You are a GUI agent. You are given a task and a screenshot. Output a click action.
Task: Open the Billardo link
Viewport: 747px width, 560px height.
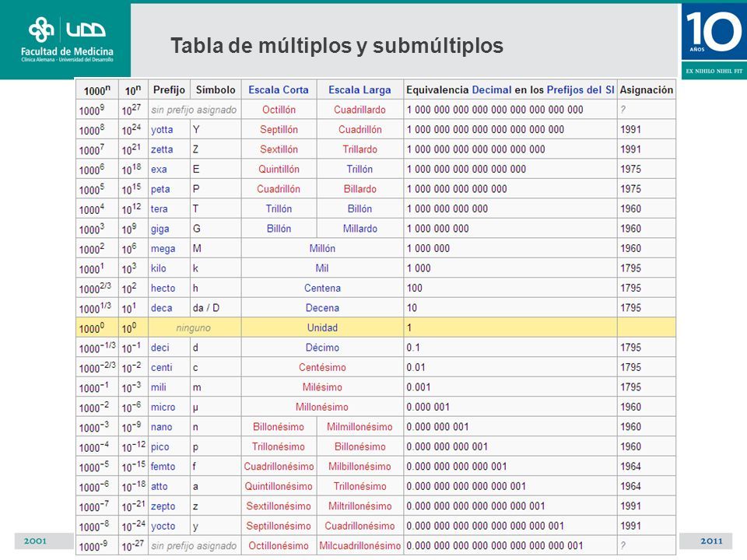[x=359, y=189]
